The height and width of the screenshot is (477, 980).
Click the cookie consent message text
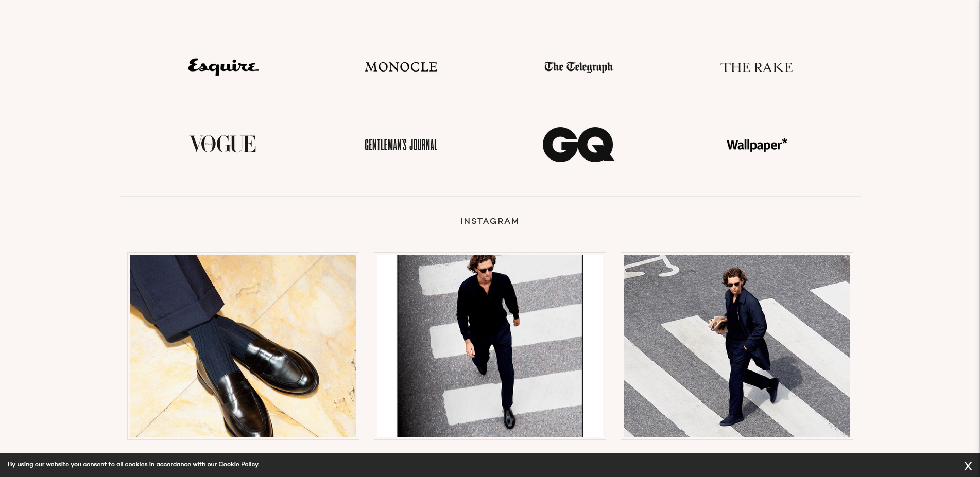pyautogui.click(x=133, y=464)
